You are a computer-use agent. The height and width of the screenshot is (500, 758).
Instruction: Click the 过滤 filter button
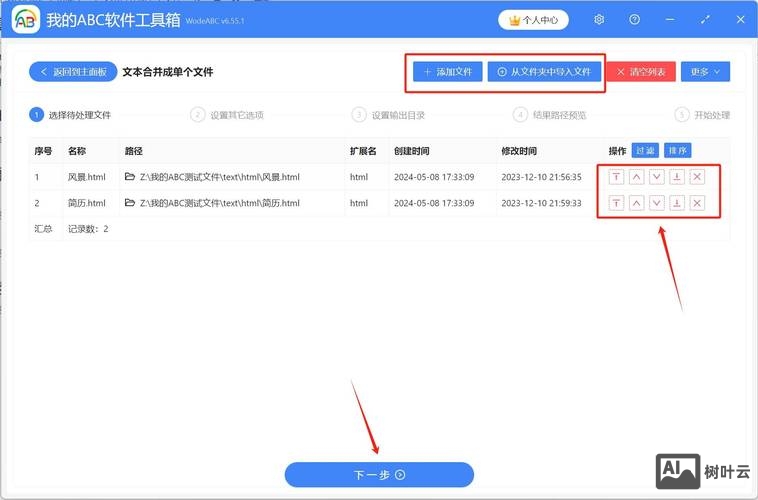pyautogui.click(x=645, y=150)
